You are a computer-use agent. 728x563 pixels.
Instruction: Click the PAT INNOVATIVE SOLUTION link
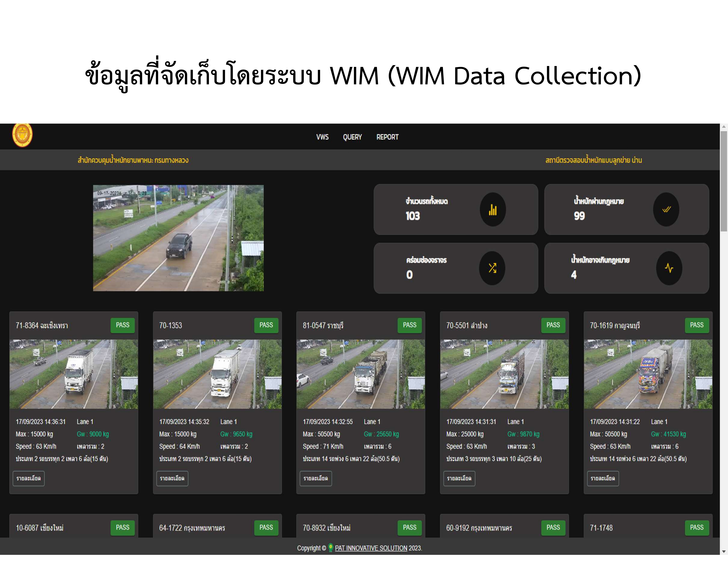coord(371,548)
